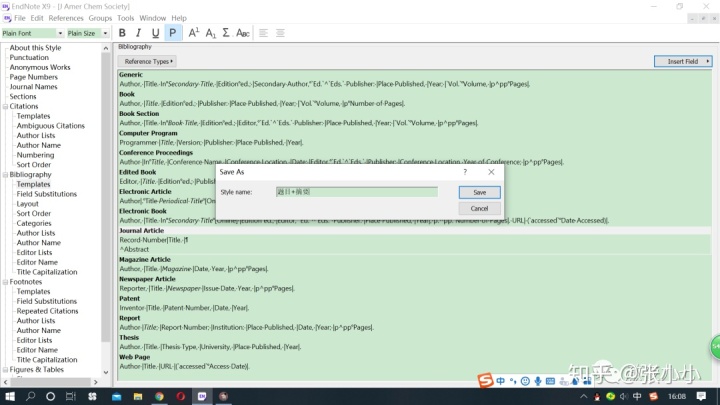Open Chrome from taskbar
Image resolution: width=720 pixels, height=405 pixels.
click(x=159, y=396)
